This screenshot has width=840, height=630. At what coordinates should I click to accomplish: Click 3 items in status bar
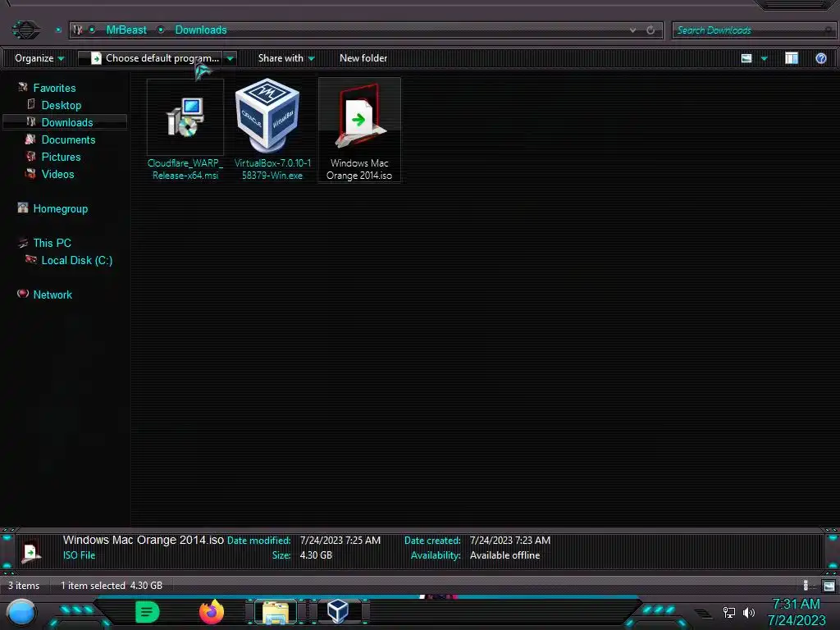[x=24, y=585]
